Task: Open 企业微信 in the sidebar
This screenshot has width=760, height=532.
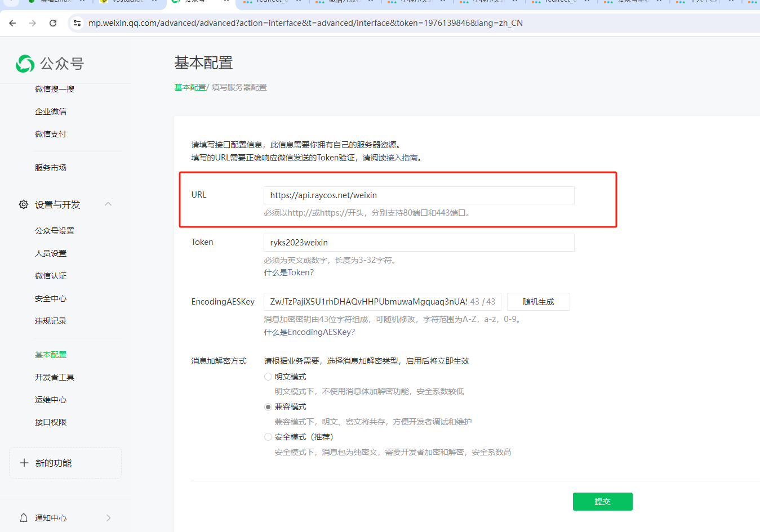Action: tap(51, 111)
